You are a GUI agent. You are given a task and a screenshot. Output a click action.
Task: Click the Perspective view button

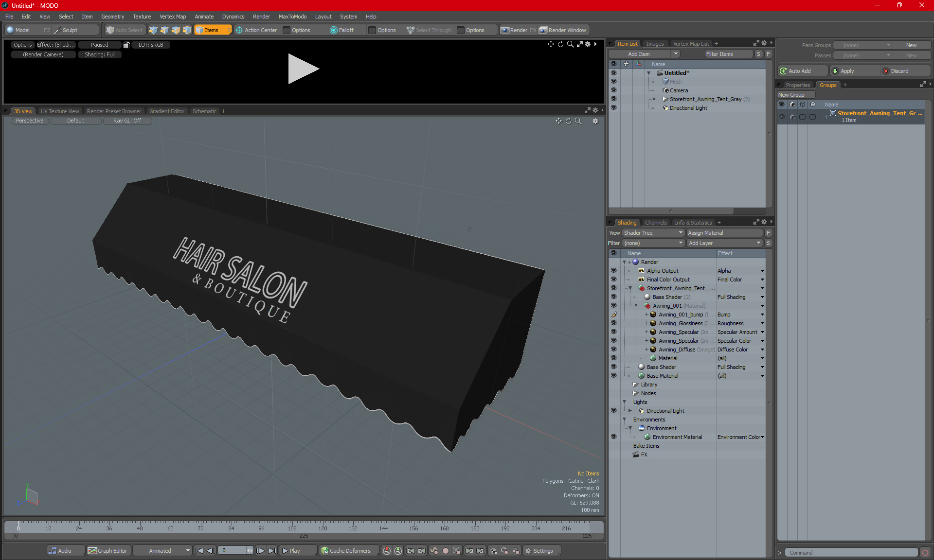(30, 121)
